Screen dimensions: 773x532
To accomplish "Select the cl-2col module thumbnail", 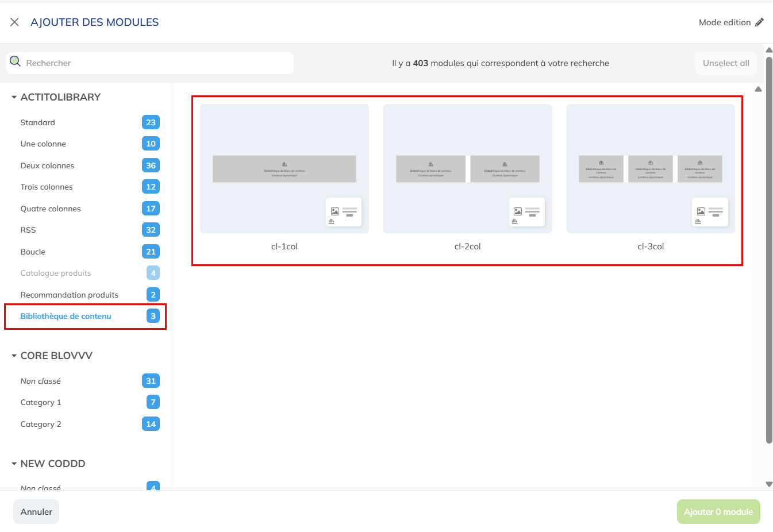I will coord(468,168).
